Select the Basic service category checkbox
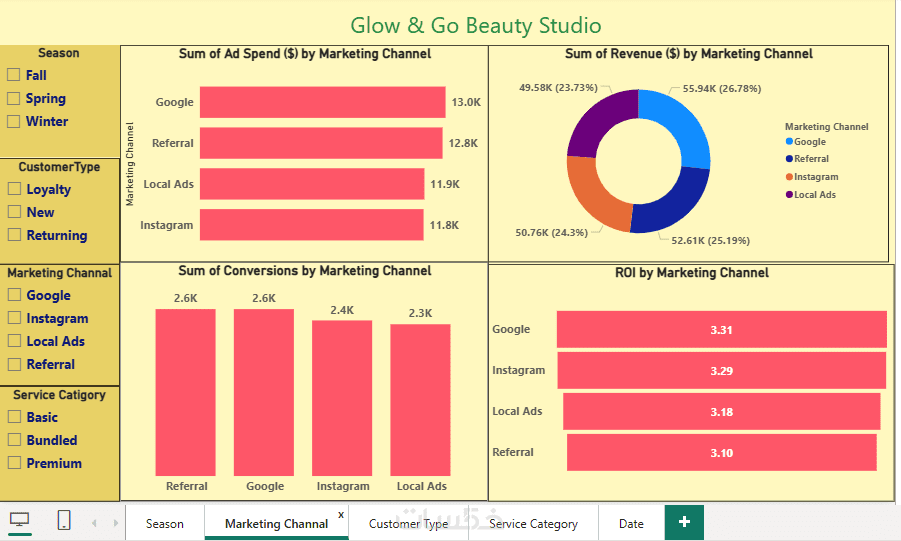Screen dimensions: 901x541 (14, 416)
